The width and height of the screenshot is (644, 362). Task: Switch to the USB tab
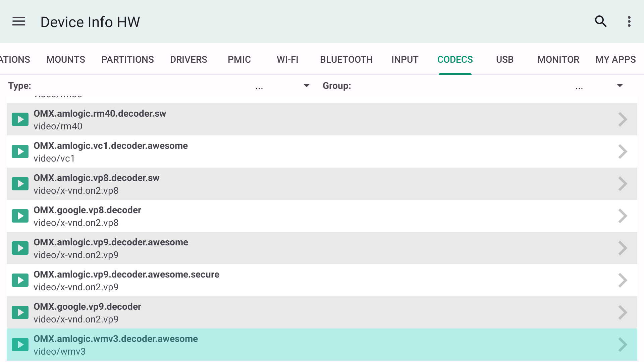point(504,59)
